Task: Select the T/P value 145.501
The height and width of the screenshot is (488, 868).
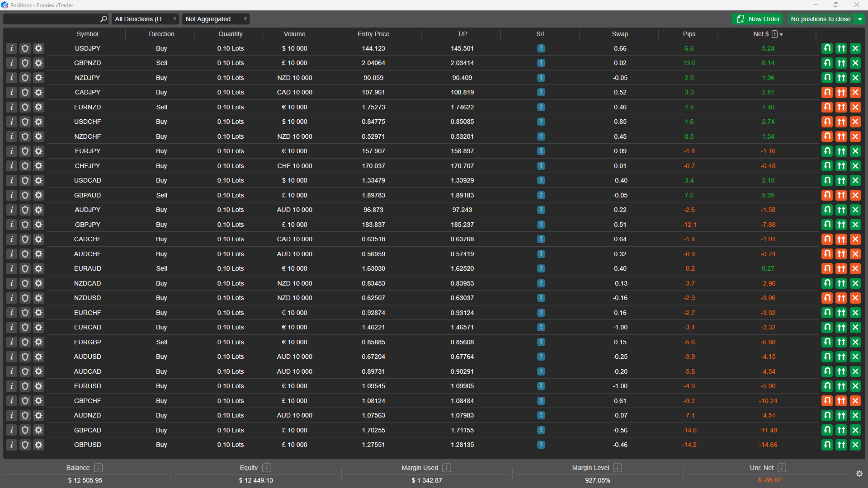Action: tap(462, 48)
